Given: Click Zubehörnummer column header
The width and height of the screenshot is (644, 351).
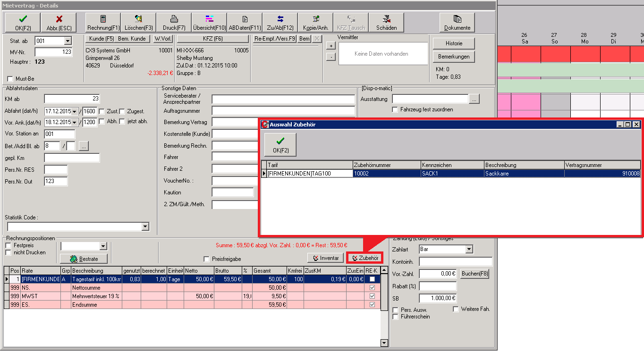Looking at the screenshot, I should click(387, 165).
